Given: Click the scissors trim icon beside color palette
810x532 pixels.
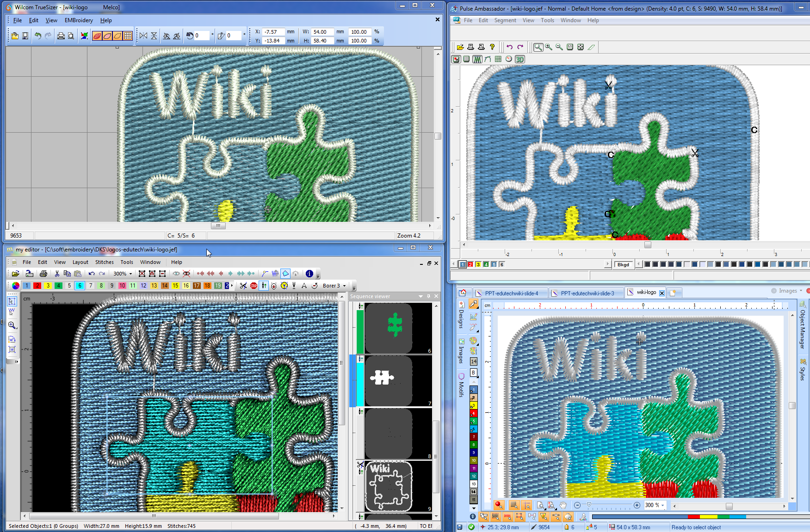Looking at the screenshot, I should coord(243,286).
